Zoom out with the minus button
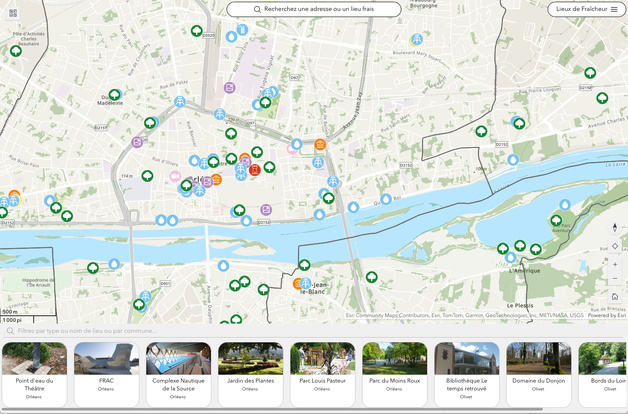628x414 pixels. 614,280
